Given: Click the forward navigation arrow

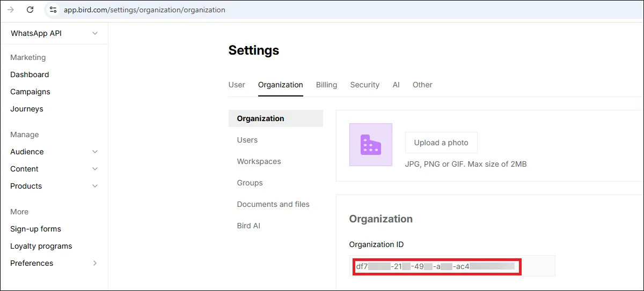Looking at the screenshot, I should (x=10, y=10).
